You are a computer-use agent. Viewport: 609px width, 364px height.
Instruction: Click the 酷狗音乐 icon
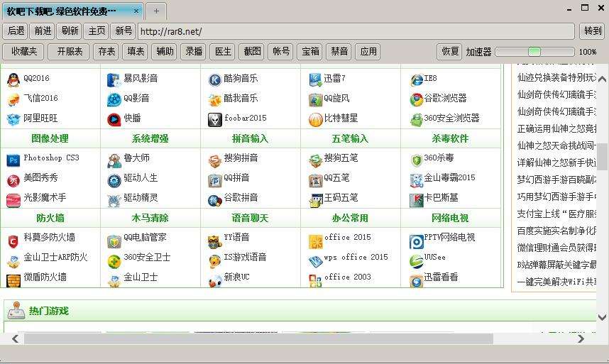click(214, 80)
